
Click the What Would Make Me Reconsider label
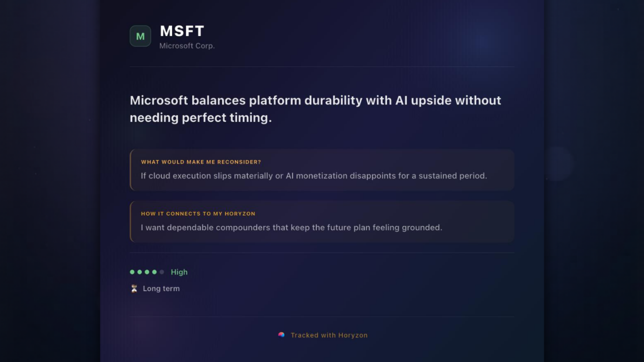(201, 162)
